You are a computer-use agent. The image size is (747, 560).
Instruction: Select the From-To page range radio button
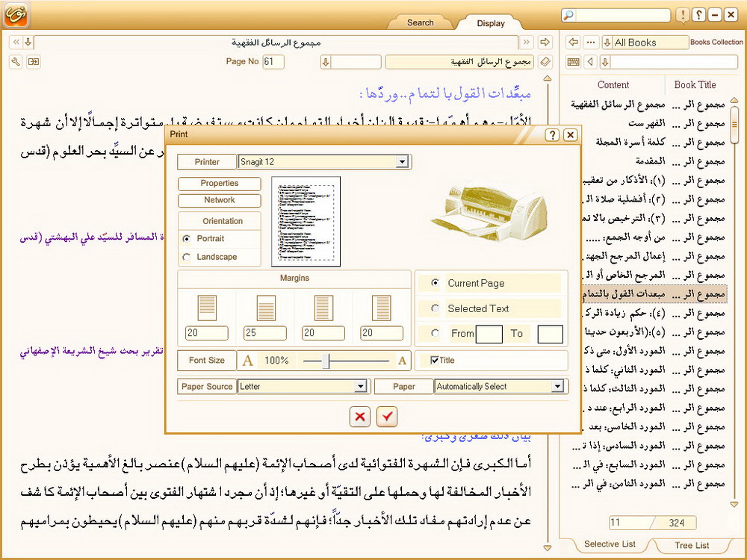click(x=435, y=333)
